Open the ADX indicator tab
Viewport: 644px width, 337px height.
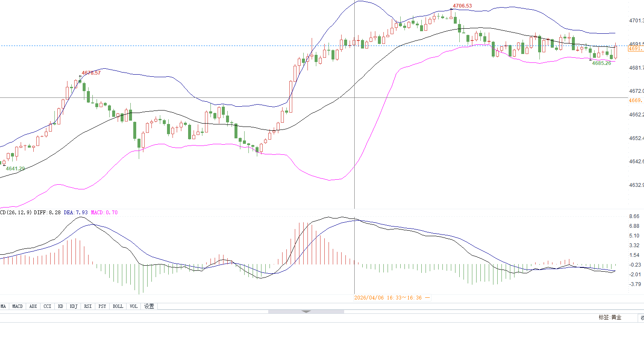tap(33, 306)
